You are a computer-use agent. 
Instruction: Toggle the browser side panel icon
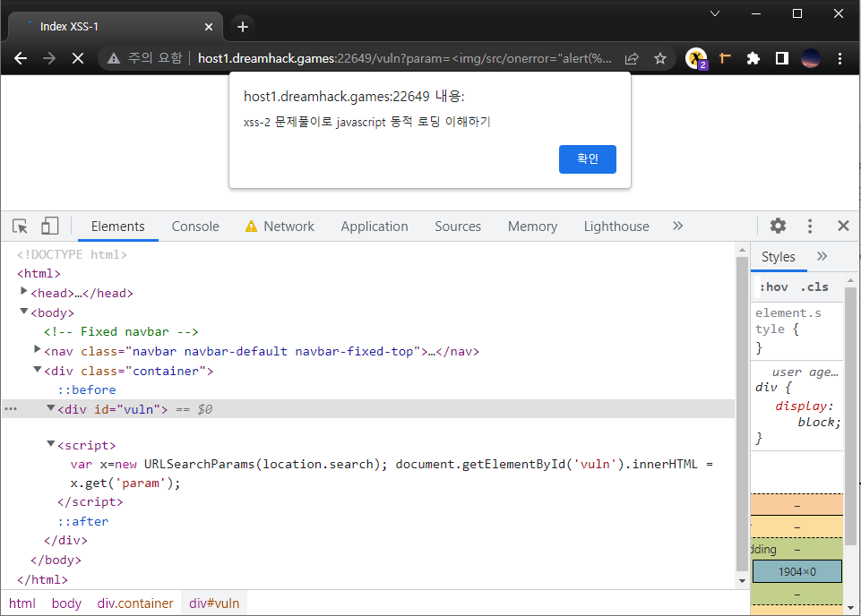click(782, 58)
